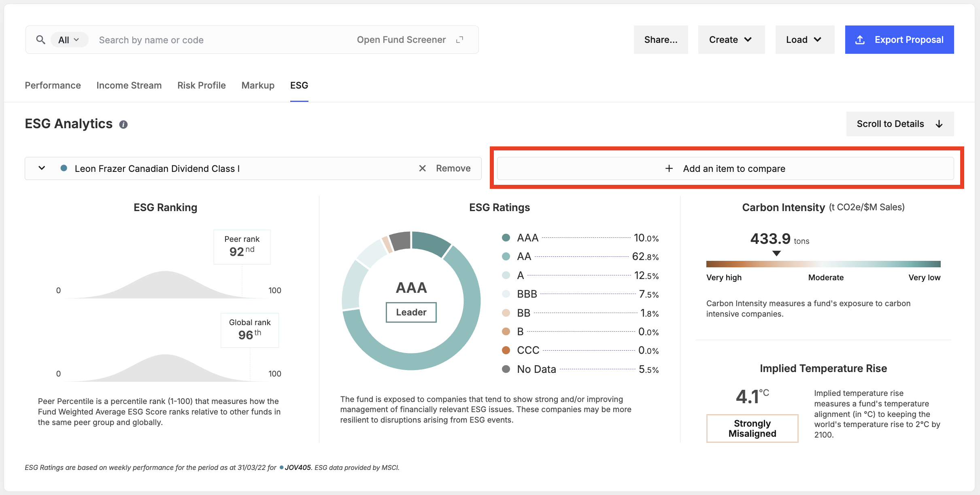Click the 62.8% AA rating value
980x495 pixels.
(x=645, y=256)
